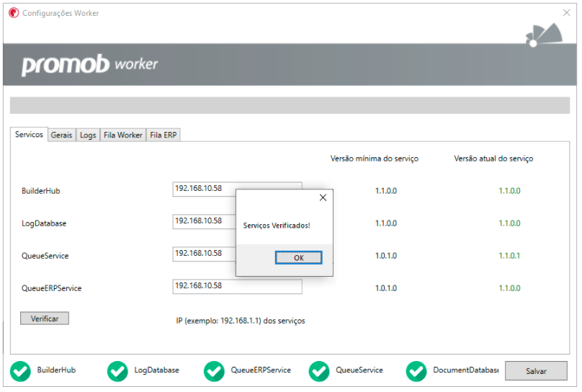Click the LogDatabase status label at bottom
The height and width of the screenshot is (392, 582).
click(x=156, y=370)
